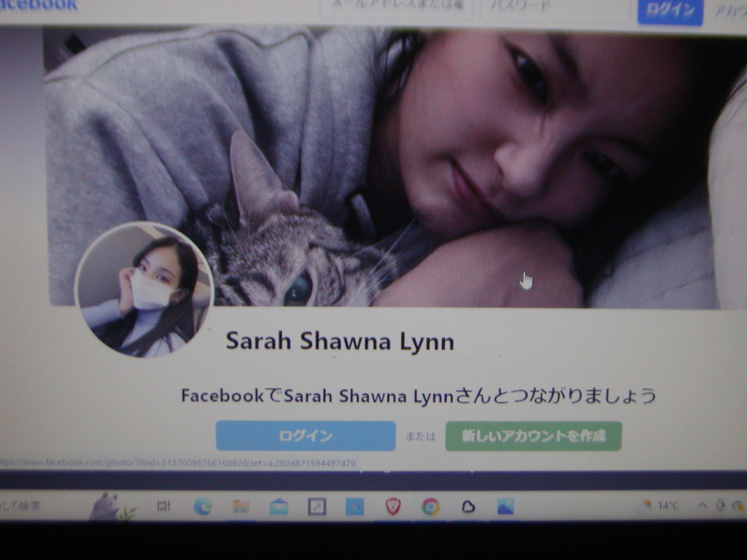Click the account link right of header login

(x=730, y=10)
